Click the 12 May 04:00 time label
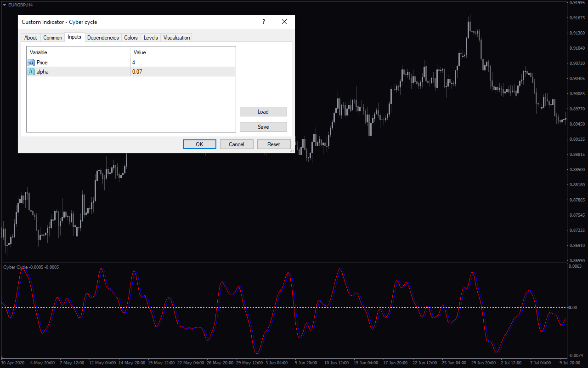The width and height of the screenshot is (588, 368). point(102,363)
